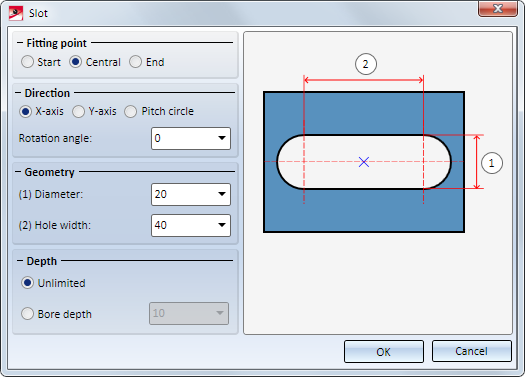Image resolution: width=525 pixels, height=377 pixels.
Task: Click the slot preview diagram
Action: pyautogui.click(x=378, y=183)
